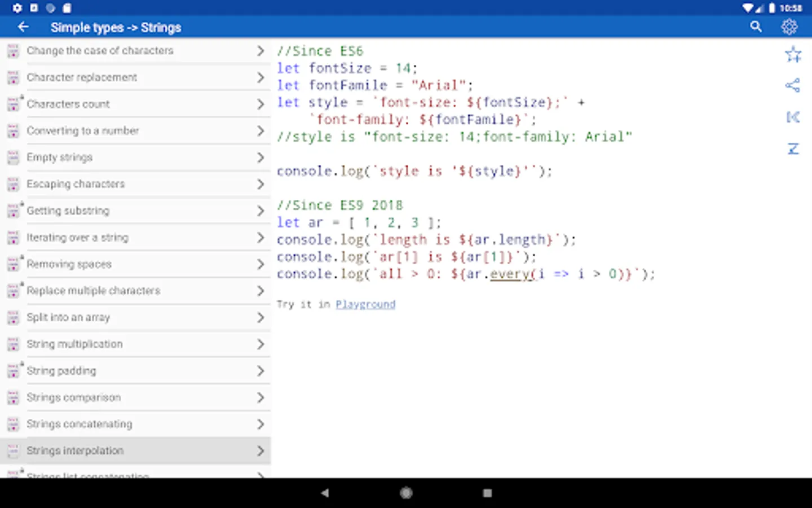Tap the icon beside String multiplication
This screenshot has width=812, height=508.
[x=13, y=344]
